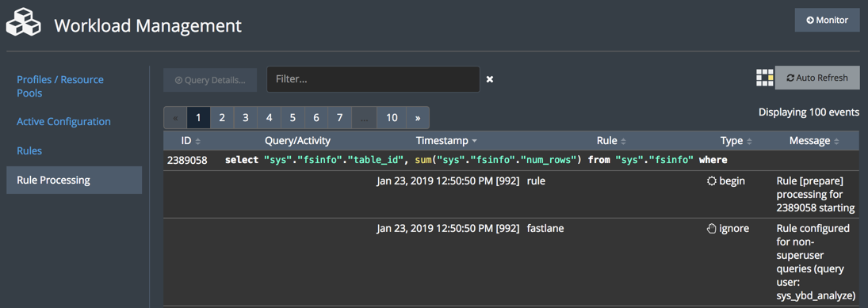Sort by Message column header
The image size is (868, 308).
pyautogui.click(x=814, y=140)
